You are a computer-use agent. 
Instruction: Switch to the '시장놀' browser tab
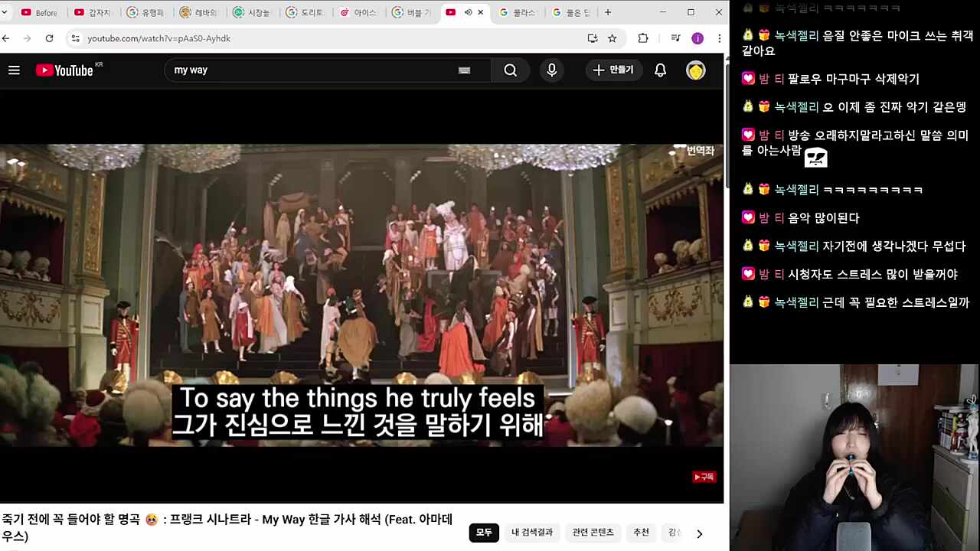pyautogui.click(x=251, y=12)
